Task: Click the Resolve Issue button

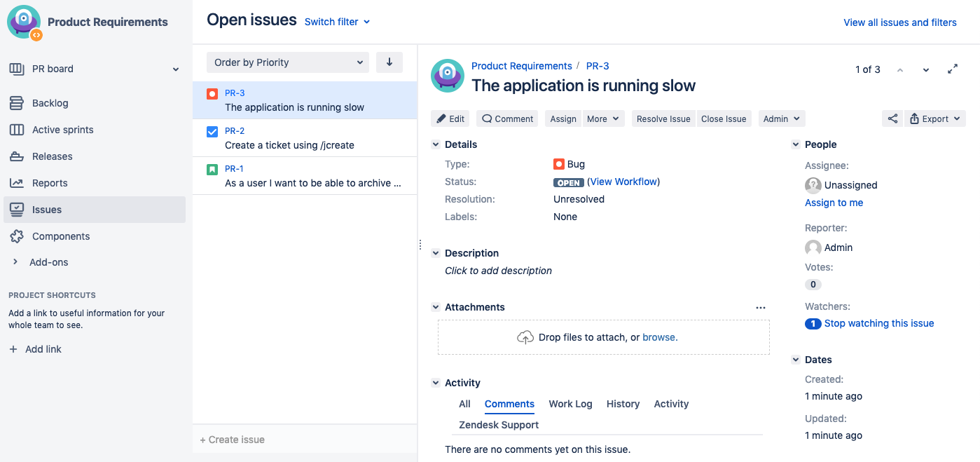Action: coord(663,119)
